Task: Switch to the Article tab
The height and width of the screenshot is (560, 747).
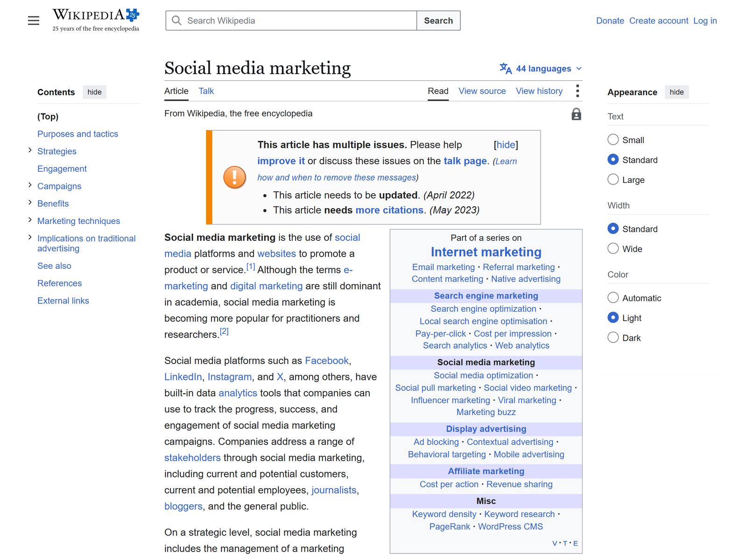Action: point(176,91)
